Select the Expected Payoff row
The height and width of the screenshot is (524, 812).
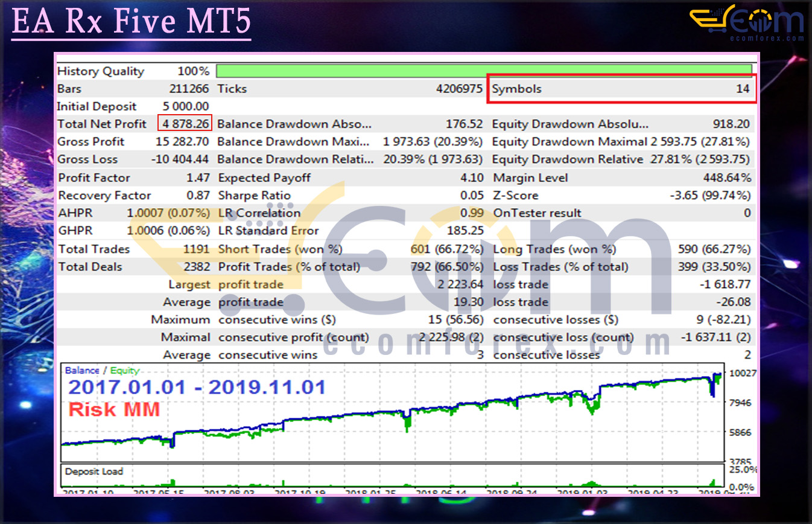point(259,177)
